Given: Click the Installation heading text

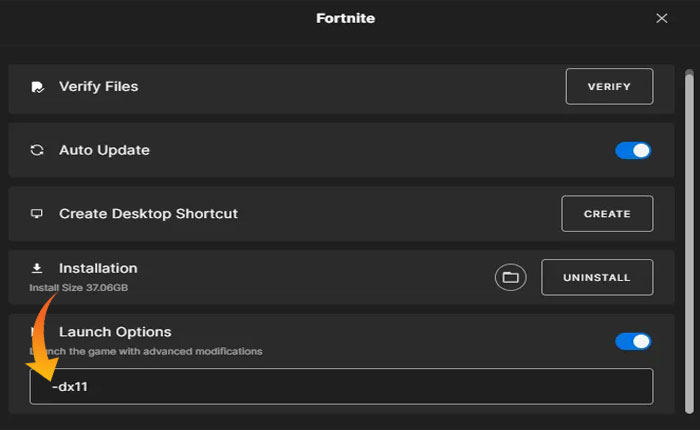Looking at the screenshot, I should click(x=98, y=269).
